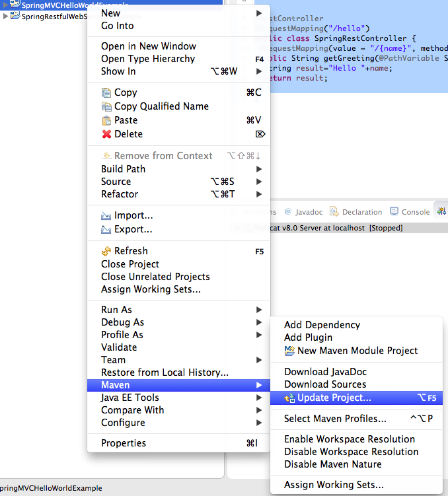Expand the Refactor submenu arrow
The height and width of the screenshot is (496, 448).
coord(259,194)
